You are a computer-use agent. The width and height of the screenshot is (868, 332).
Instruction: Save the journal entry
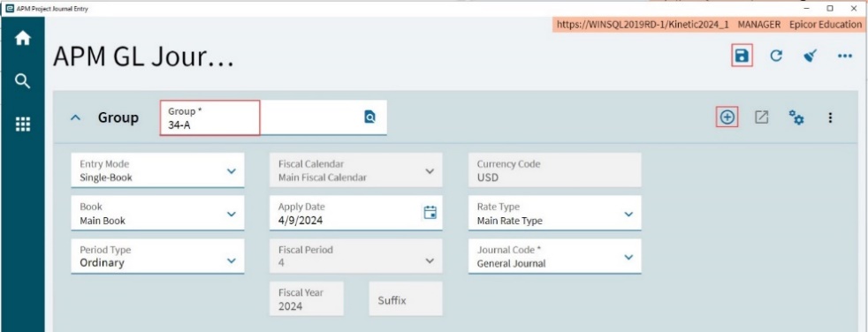pos(742,56)
